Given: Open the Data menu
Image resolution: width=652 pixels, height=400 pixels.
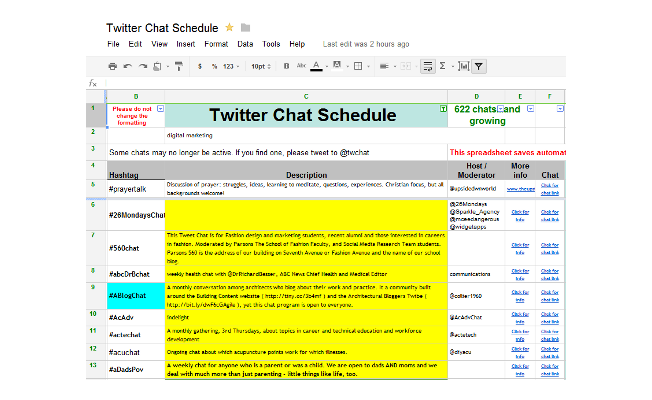Looking at the screenshot, I should click(245, 44).
